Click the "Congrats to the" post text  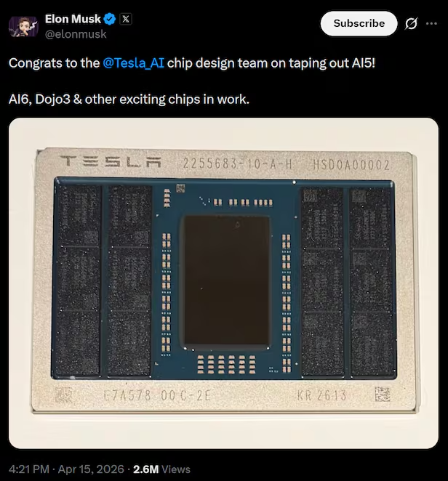pos(53,62)
